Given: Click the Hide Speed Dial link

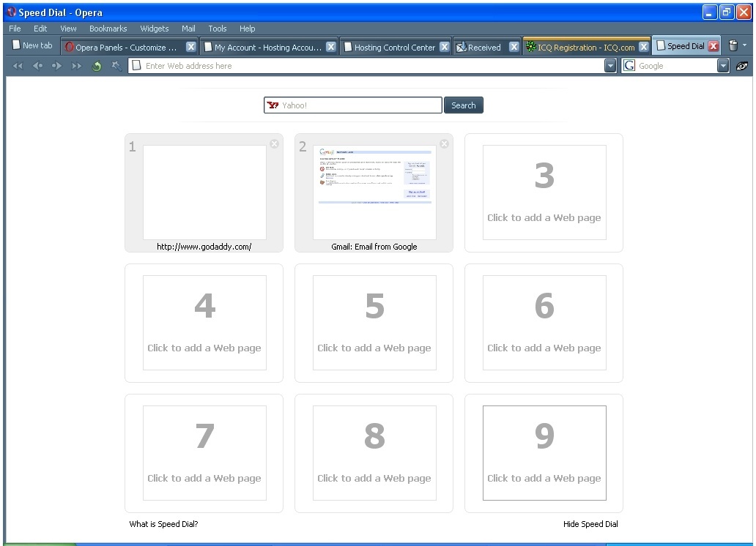Looking at the screenshot, I should 590,524.
